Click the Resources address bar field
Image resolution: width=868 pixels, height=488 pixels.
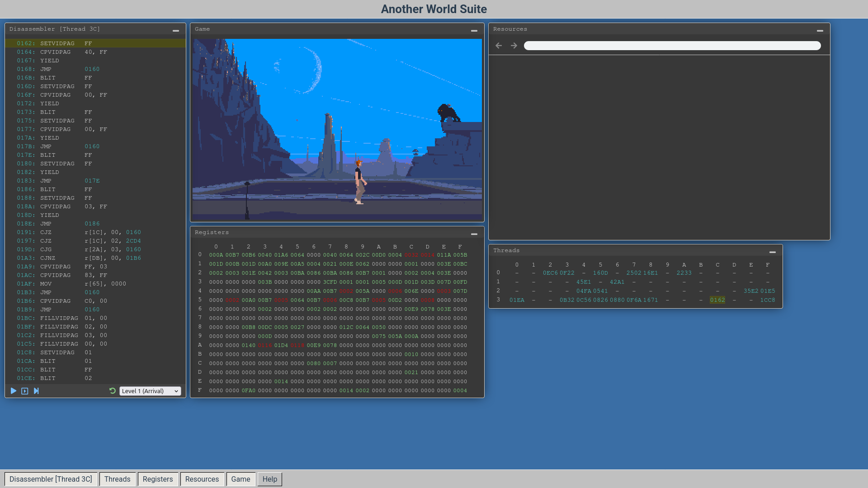[x=672, y=46]
